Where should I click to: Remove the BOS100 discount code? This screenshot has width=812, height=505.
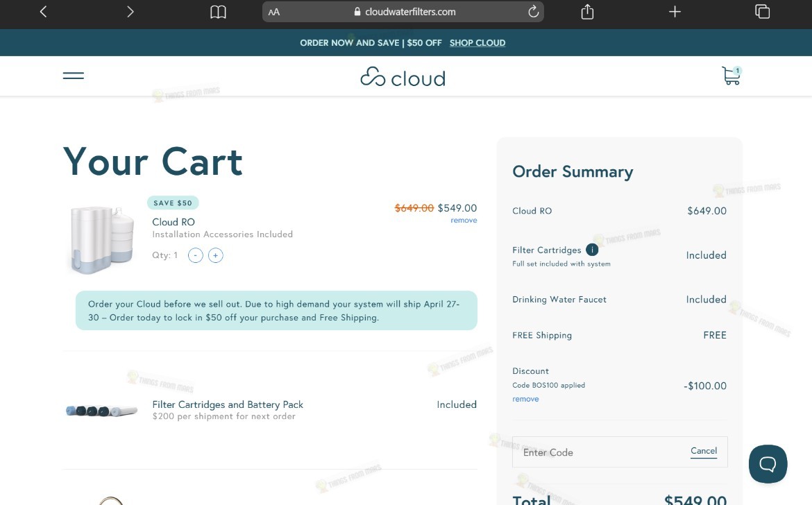(x=525, y=399)
